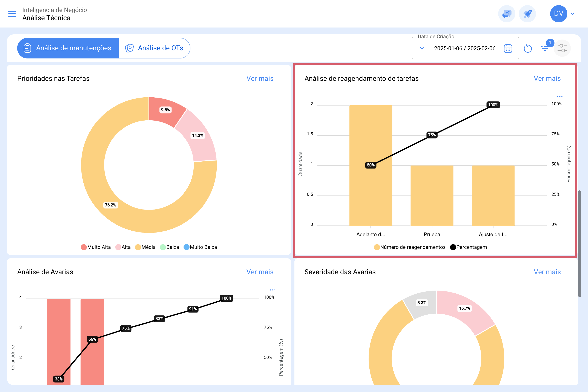The height and width of the screenshot is (392, 588).
Task: Click the 16.7% severity donut segment
Action: [464, 308]
